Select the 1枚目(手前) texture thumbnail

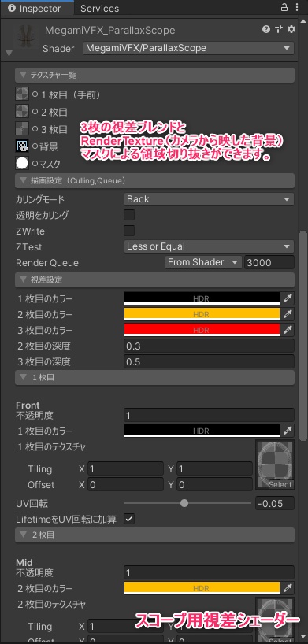point(22,94)
